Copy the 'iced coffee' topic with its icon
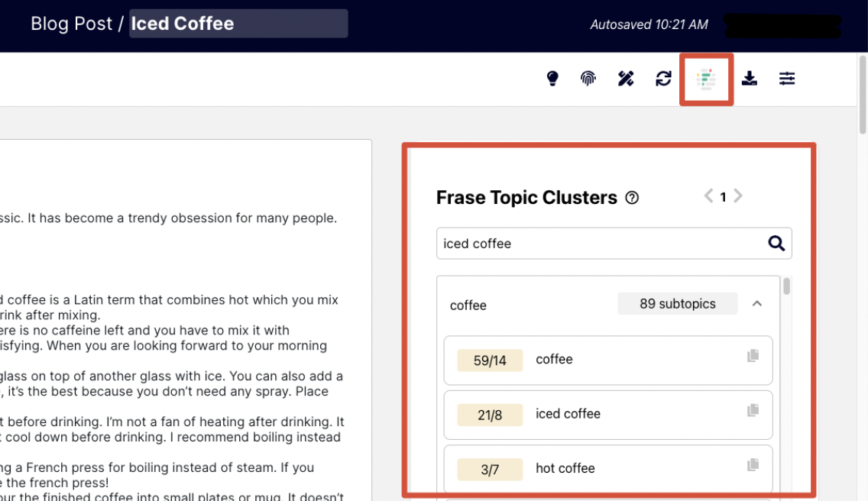Image resolution: width=868 pixels, height=501 pixels. click(x=753, y=410)
